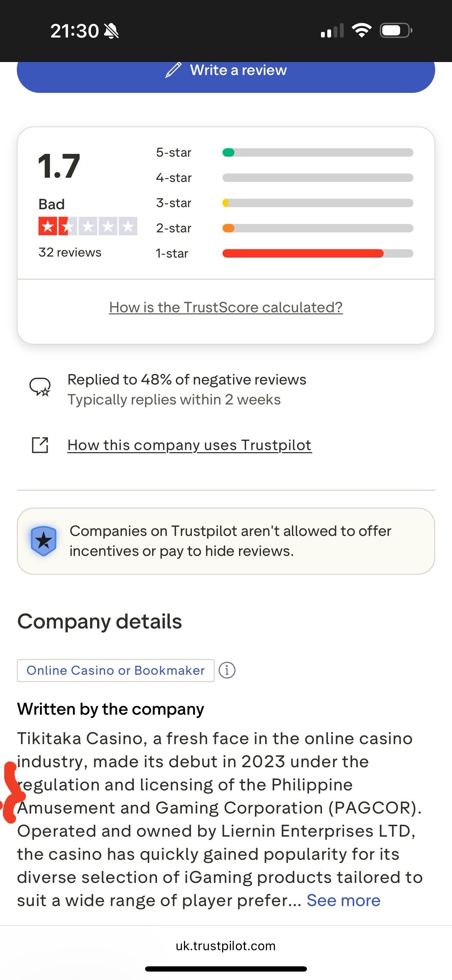Expand company description with See more
Viewport: 452px width, 980px height.
pos(343,900)
